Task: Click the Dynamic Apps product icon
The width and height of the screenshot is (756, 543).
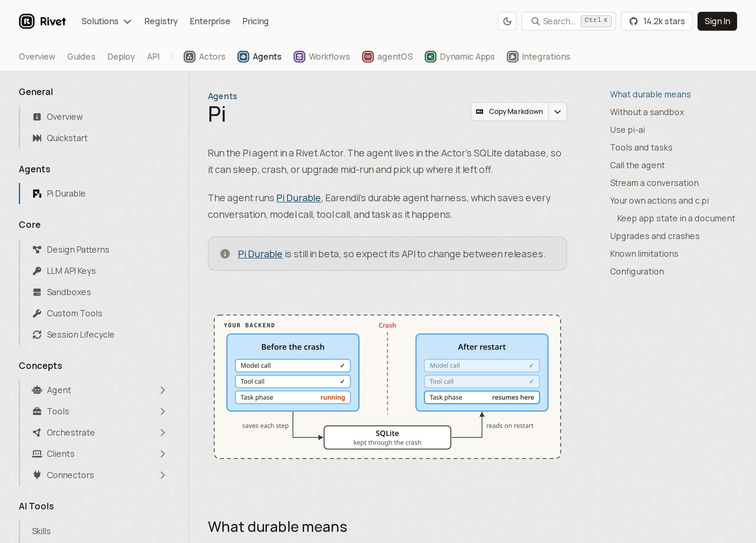Action: [430, 57]
